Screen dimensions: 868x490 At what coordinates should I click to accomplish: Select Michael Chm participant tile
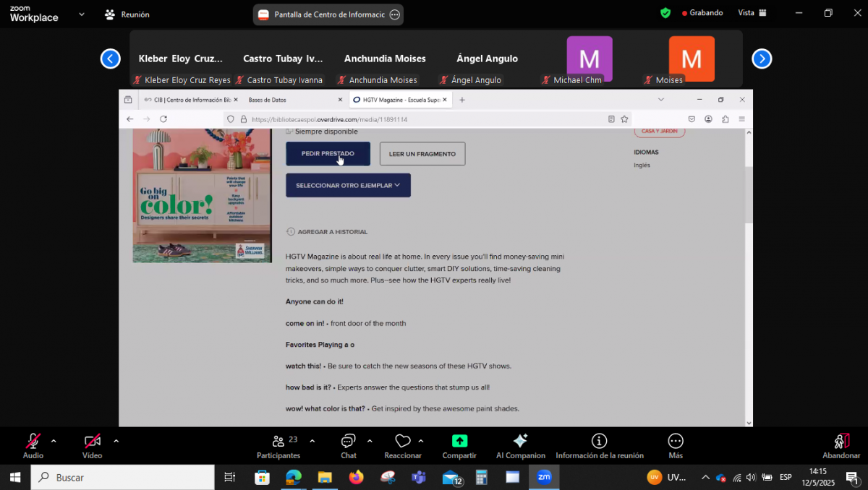(x=590, y=59)
